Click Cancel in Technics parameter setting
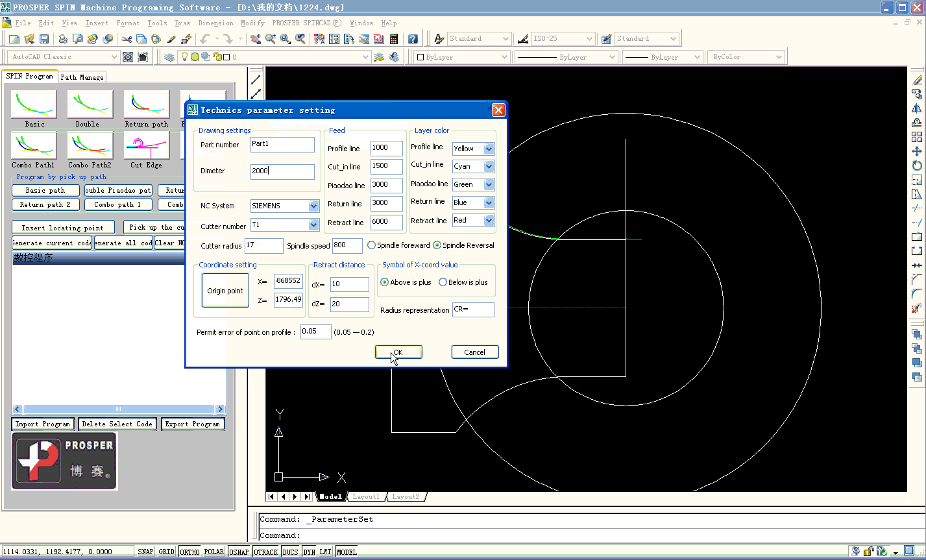The image size is (926, 560). (475, 352)
